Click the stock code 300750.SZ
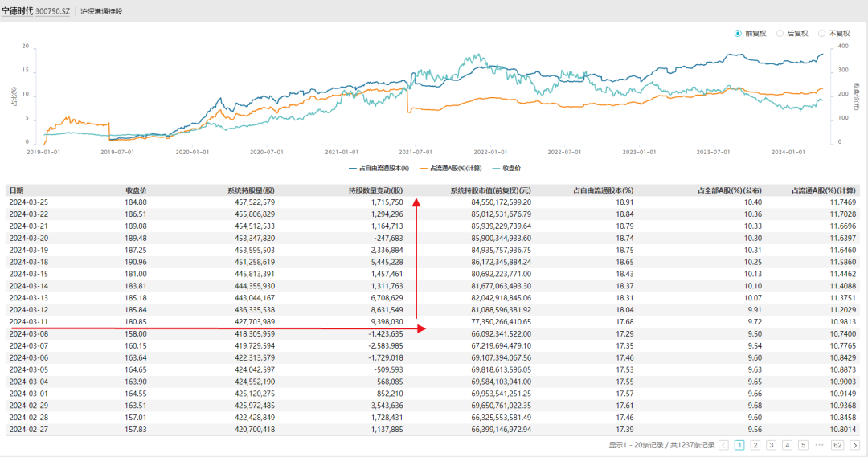Viewport: 868px width, 457px height. tap(52, 11)
